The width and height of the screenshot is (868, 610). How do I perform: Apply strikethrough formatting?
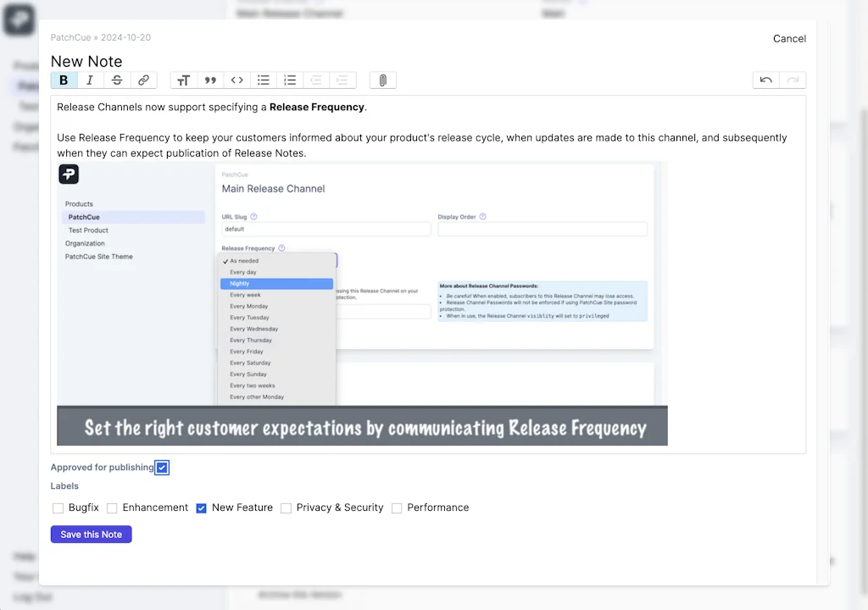(117, 80)
